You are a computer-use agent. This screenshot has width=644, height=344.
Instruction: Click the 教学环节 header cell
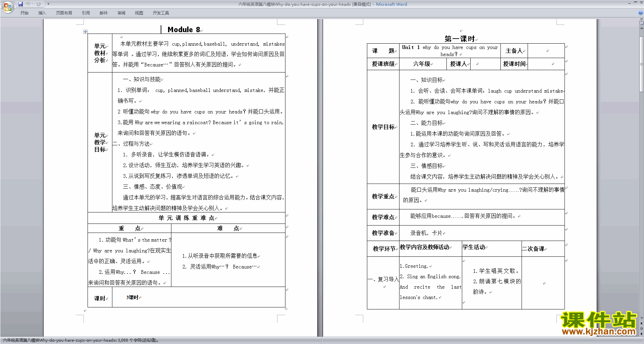click(x=383, y=249)
